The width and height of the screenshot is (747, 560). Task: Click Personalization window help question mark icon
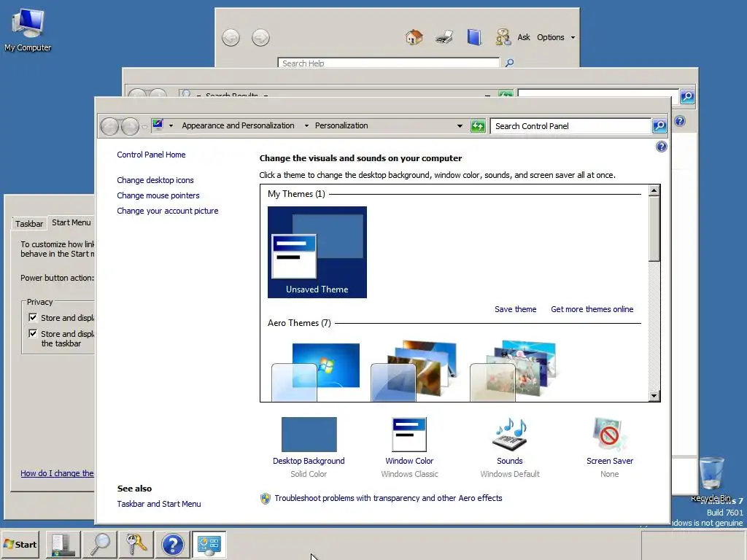[661, 147]
